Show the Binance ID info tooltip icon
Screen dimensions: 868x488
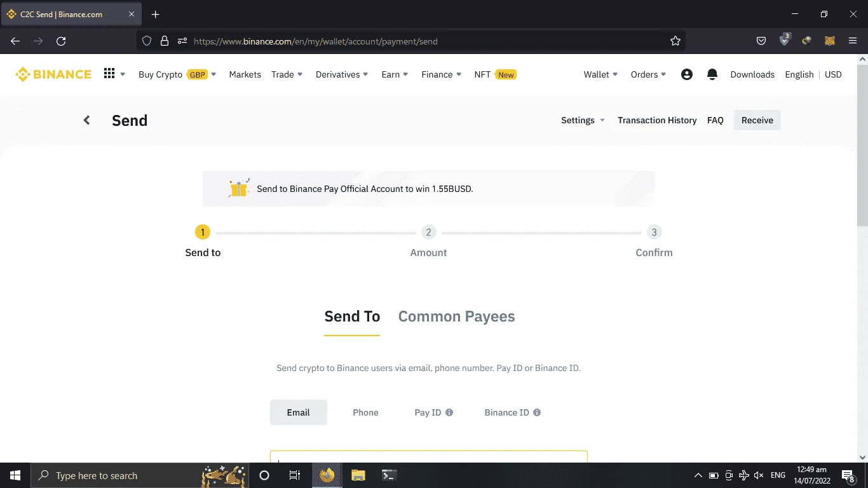coord(537,412)
